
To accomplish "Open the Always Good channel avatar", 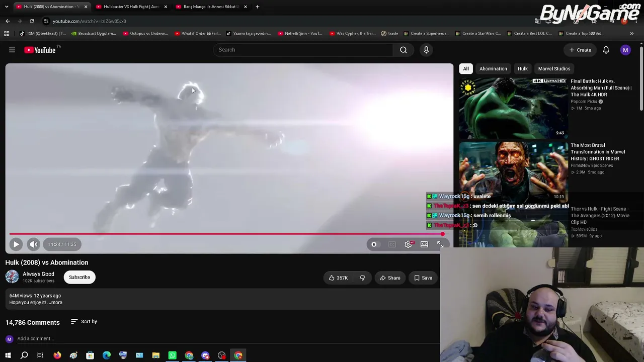I will pyautogui.click(x=12, y=277).
